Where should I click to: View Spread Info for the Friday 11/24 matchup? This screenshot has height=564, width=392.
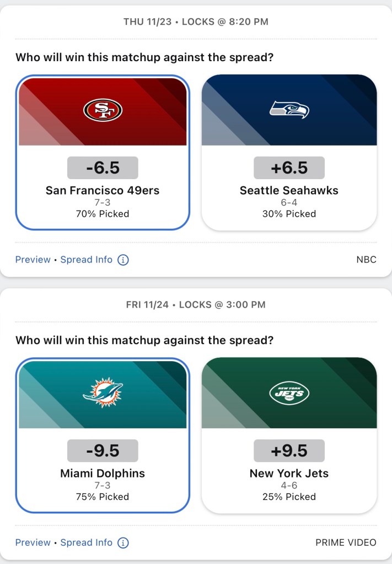87,542
